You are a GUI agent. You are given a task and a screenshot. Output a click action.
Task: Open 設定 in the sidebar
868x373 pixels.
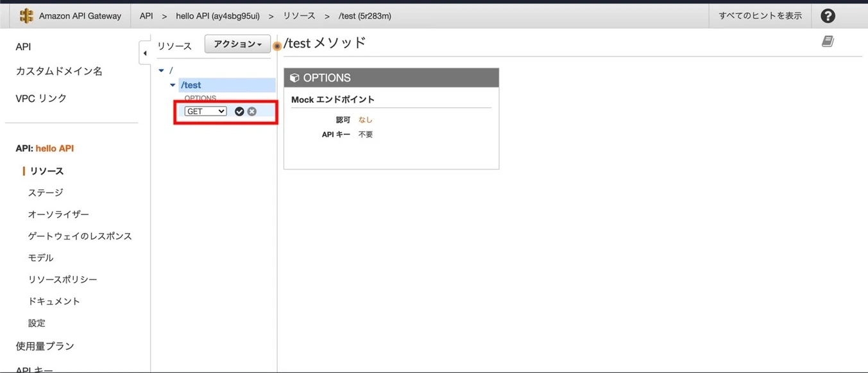tap(37, 323)
